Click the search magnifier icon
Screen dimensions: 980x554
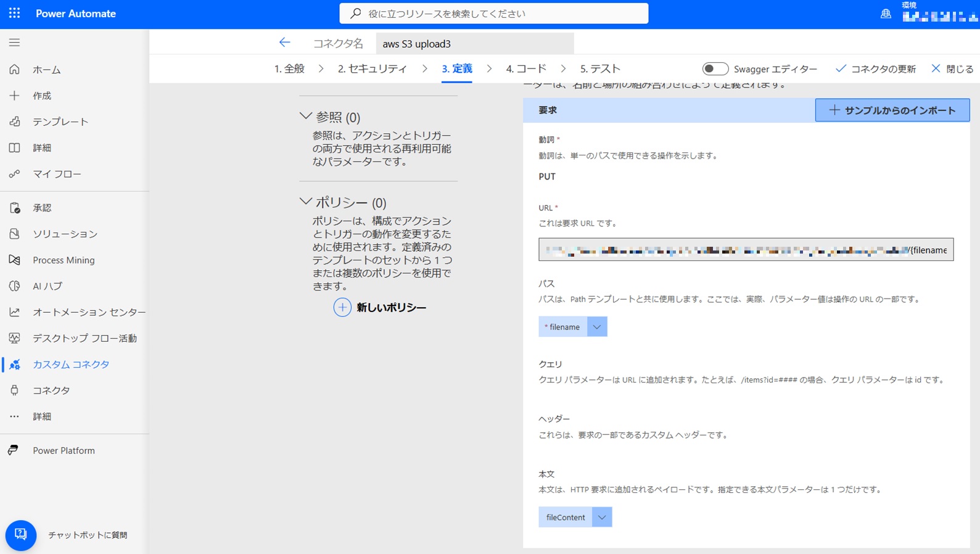coord(355,13)
